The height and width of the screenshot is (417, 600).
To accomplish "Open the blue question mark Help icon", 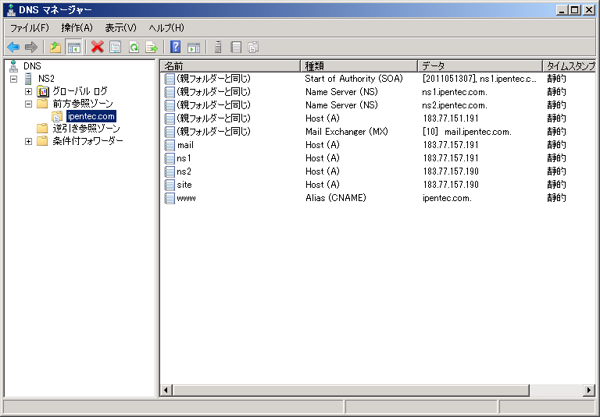I will (x=175, y=47).
